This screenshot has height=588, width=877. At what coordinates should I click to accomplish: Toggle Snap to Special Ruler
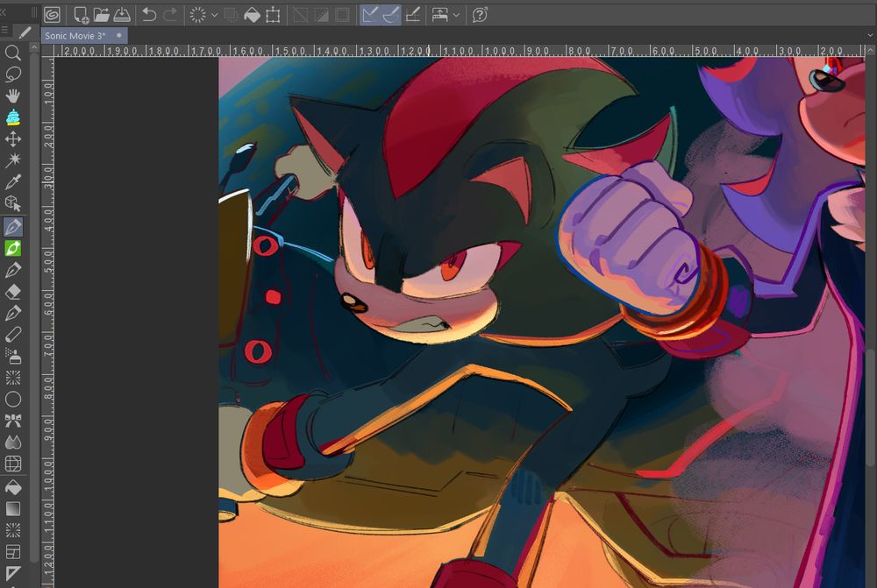[390, 15]
